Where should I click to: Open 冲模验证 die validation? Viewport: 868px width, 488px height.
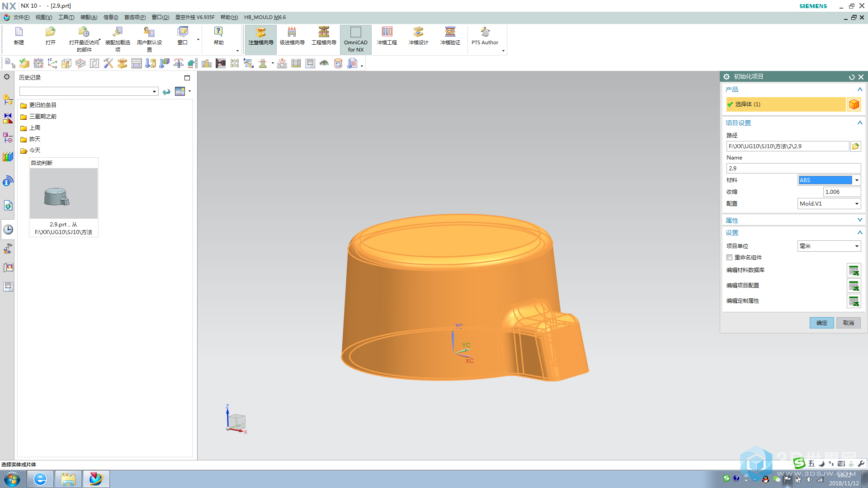[x=450, y=36]
